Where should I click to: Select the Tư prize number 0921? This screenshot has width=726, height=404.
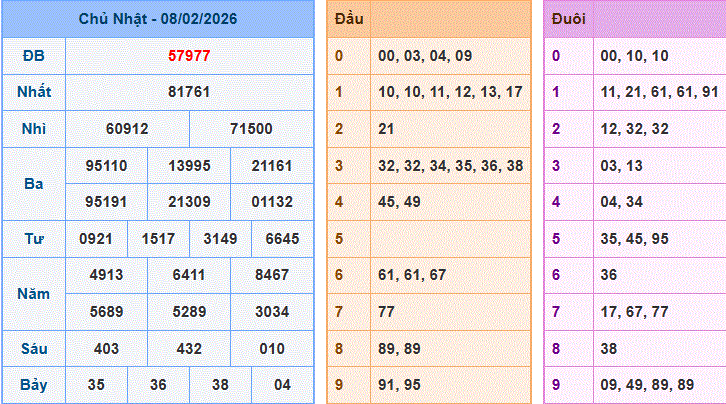pyautogui.click(x=96, y=239)
